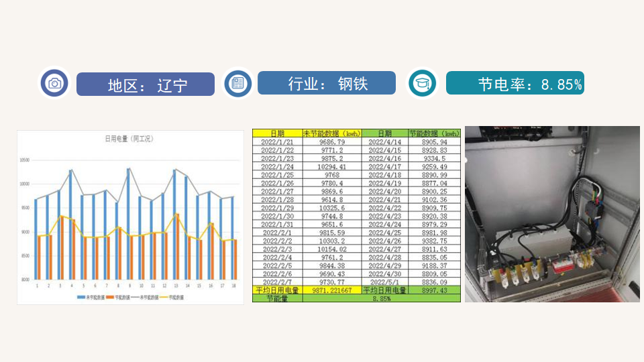Select the '节电率: 8.85%' label pill

point(515,83)
